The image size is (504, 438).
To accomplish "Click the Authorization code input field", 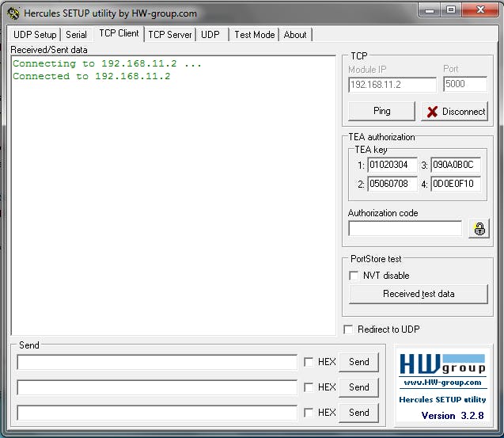I will (405, 228).
